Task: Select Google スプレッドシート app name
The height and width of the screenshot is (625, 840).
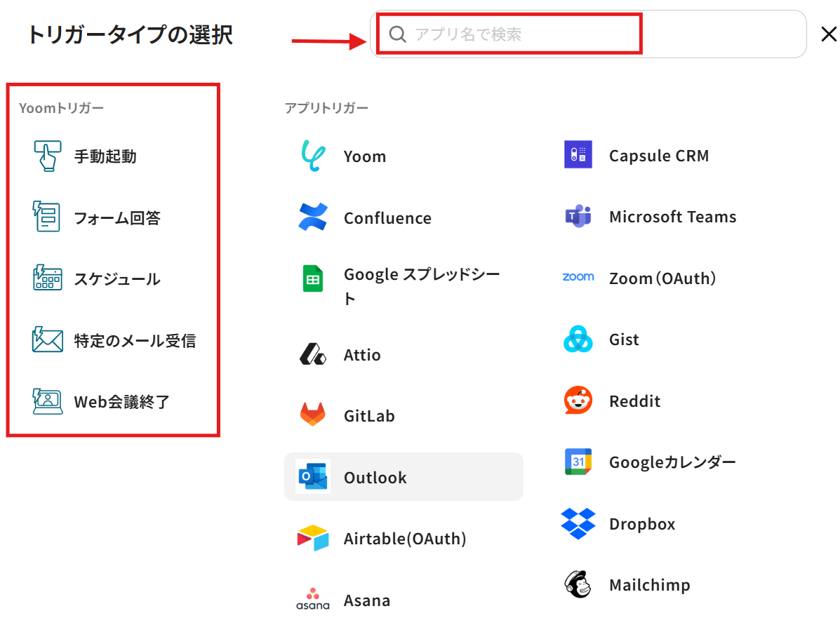Action: [x=422, y=286]
